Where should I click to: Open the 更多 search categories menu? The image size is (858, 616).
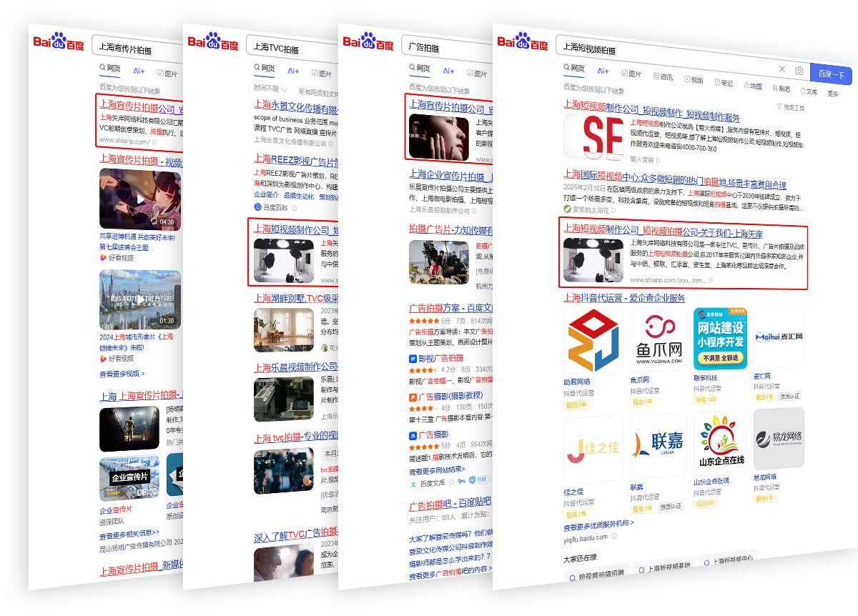click(833, 93)
